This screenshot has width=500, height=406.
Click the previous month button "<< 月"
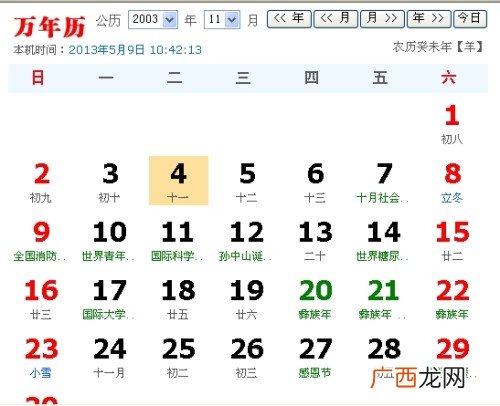tap(336, 19)
